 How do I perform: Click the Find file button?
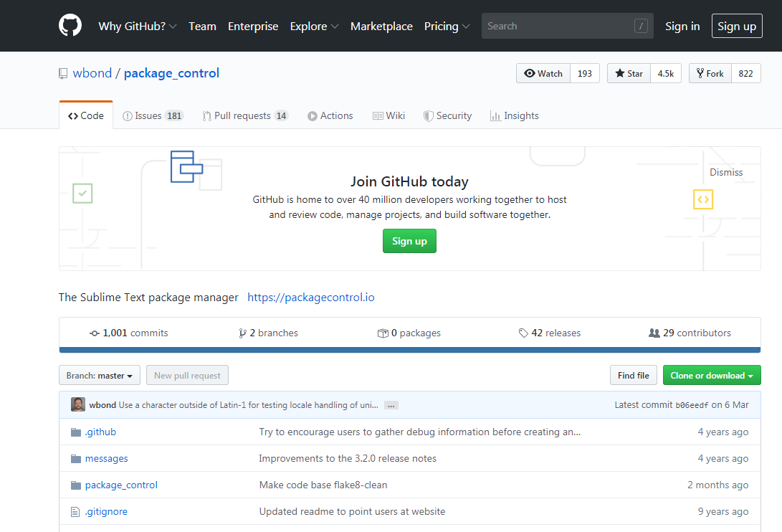pyautogui.click(x=634, y=375)
